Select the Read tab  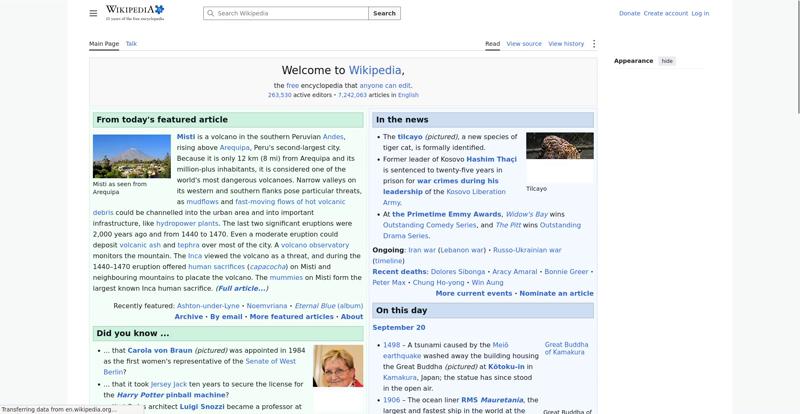pos(492,44)
